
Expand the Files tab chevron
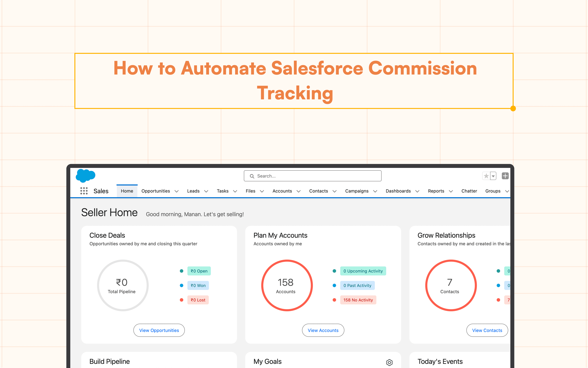coord(262,191)
